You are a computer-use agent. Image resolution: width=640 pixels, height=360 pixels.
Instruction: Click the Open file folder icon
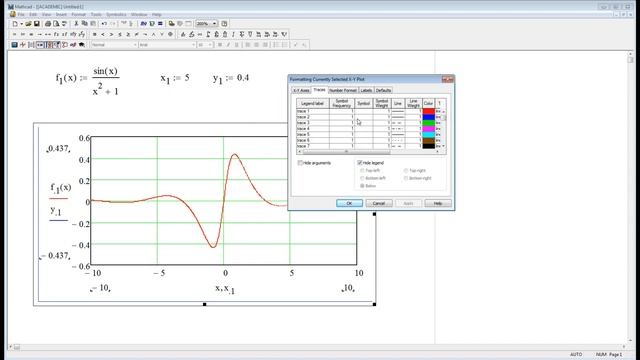[28, 24]
